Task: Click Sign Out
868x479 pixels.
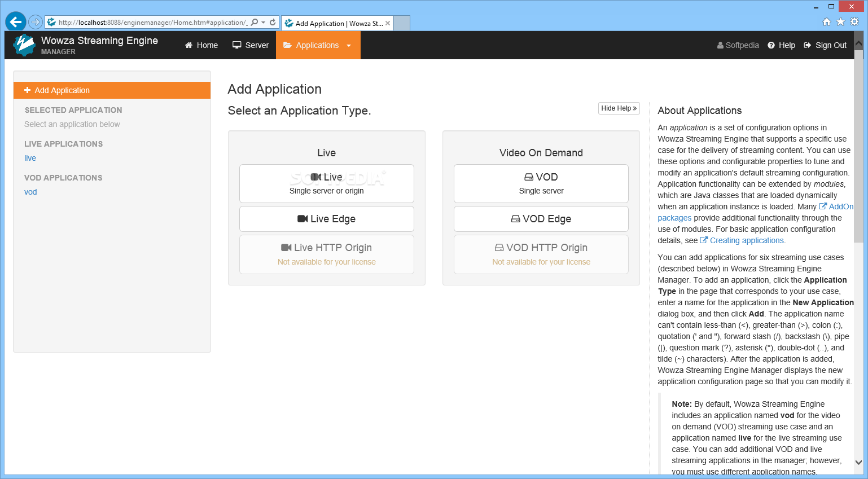Action: coord(825,45)
